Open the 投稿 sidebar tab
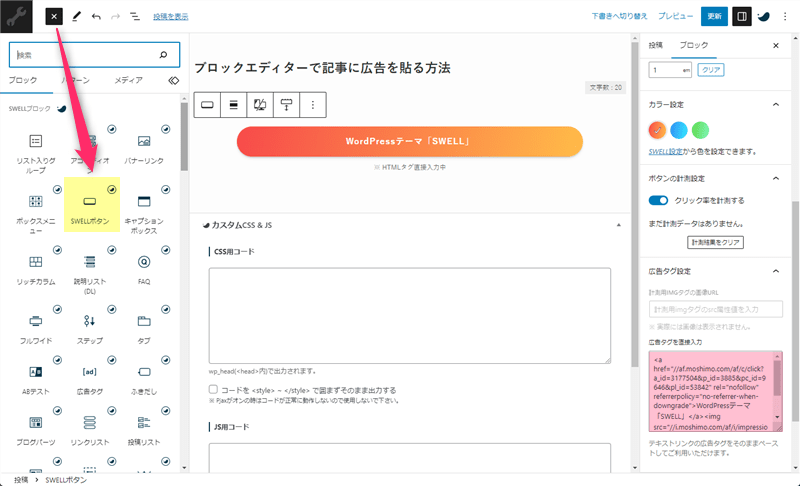 pyautogui.click(x=656, y=45)
